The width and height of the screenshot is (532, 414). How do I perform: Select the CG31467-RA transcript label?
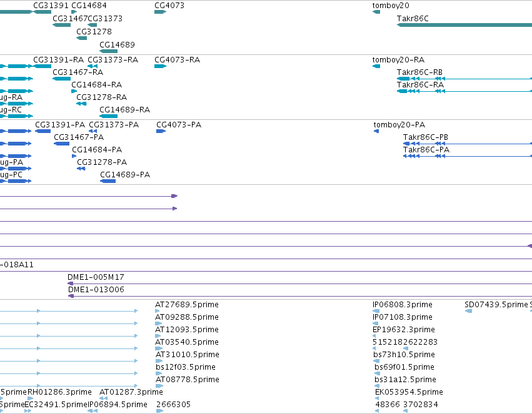(x=78, y=72)
